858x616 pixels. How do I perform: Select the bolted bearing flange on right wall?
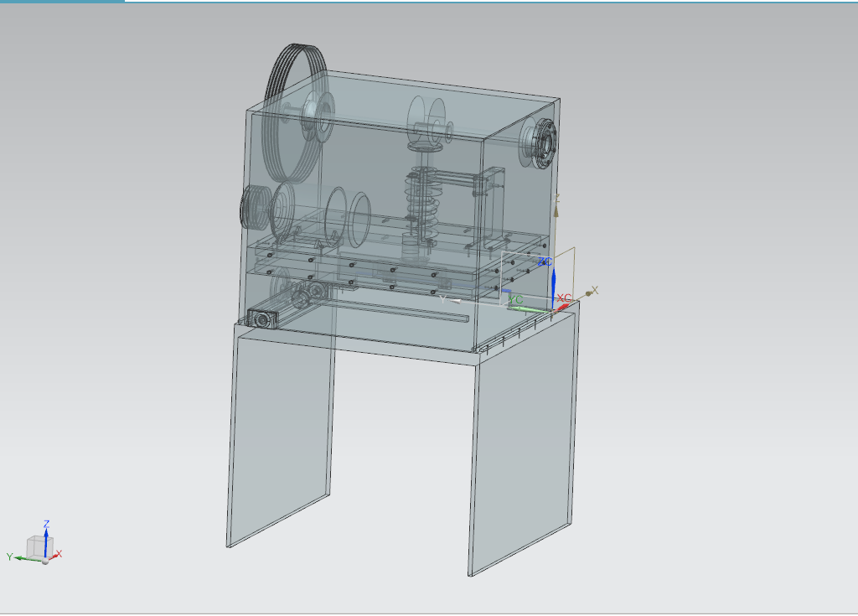[x=543, y=144]
